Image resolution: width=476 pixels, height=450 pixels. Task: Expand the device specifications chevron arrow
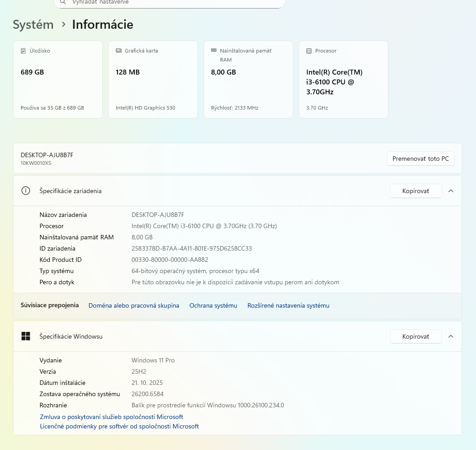coord(451,190)
